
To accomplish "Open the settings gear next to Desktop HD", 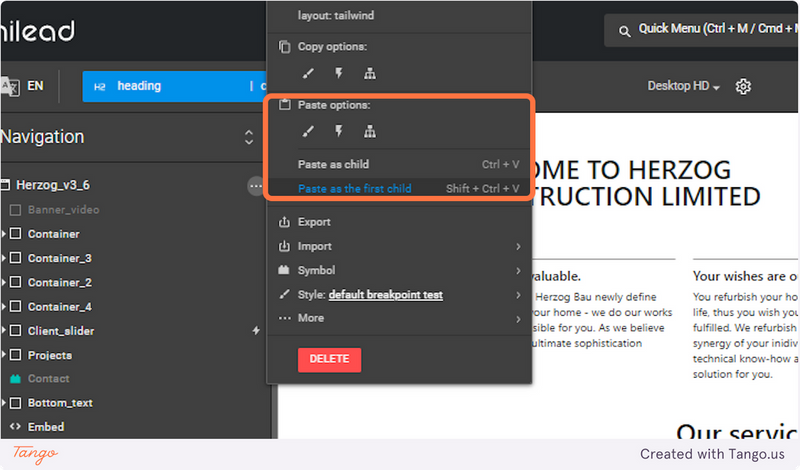I will 743,86.
